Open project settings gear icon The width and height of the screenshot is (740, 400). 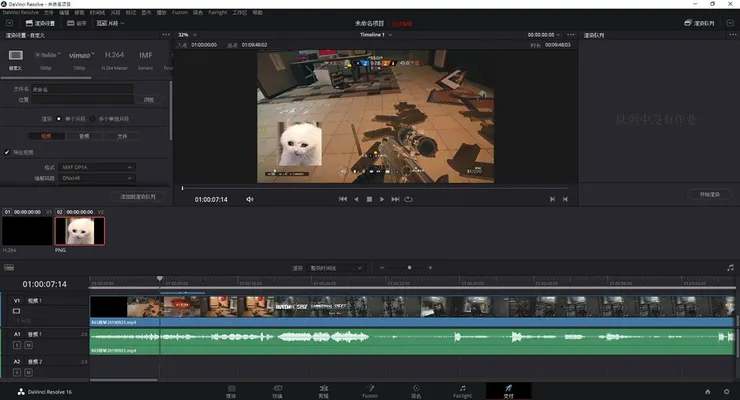pyautogui.click(x=726, y=391)
